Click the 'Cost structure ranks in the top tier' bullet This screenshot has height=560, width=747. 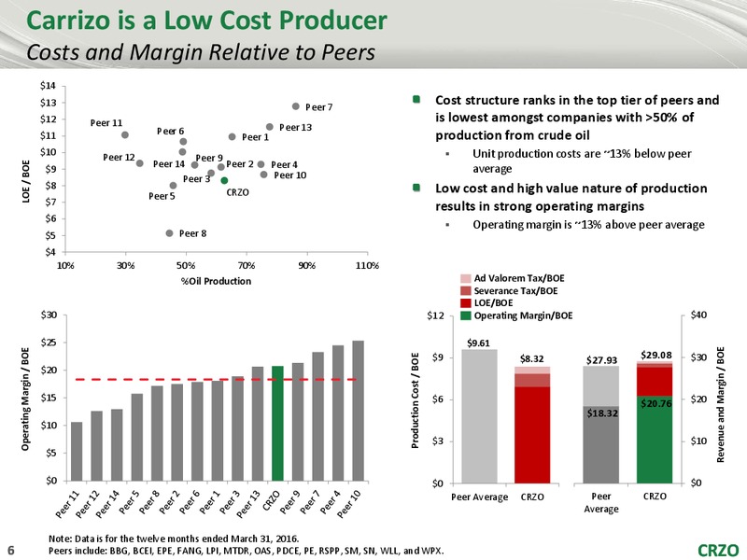tap(577, 118)
